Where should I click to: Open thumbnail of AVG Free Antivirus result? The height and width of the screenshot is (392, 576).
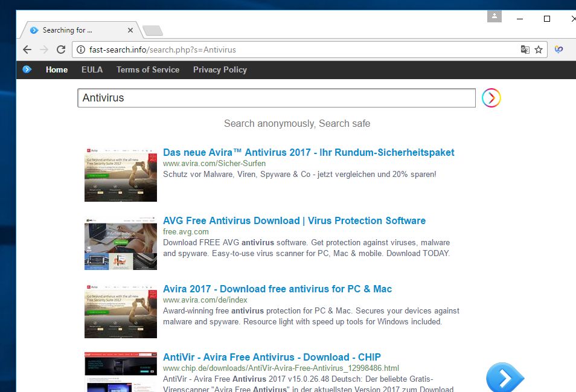point(121,243)
